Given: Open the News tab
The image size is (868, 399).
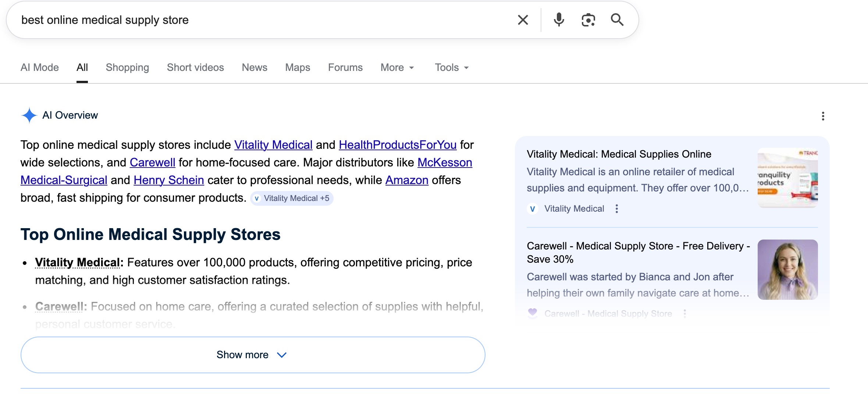Looking at the screenshot, I should pyautogui.click(x=255, y=68).
